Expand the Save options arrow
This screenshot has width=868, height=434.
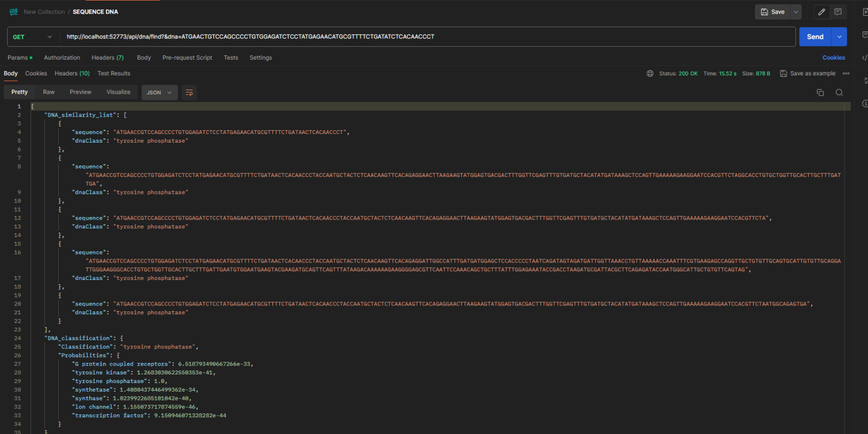tap(796, 12)
